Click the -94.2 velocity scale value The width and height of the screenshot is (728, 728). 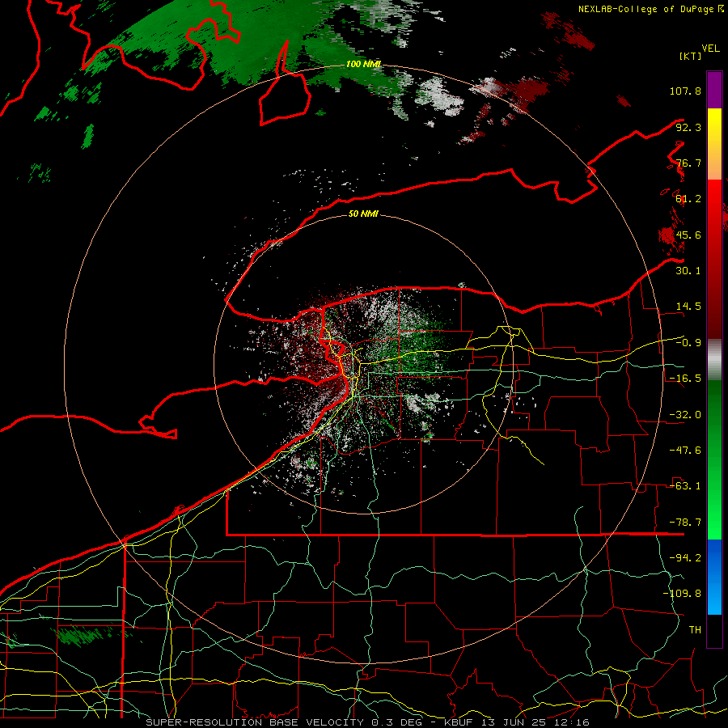pyautogui.click(x=685, y=558)
